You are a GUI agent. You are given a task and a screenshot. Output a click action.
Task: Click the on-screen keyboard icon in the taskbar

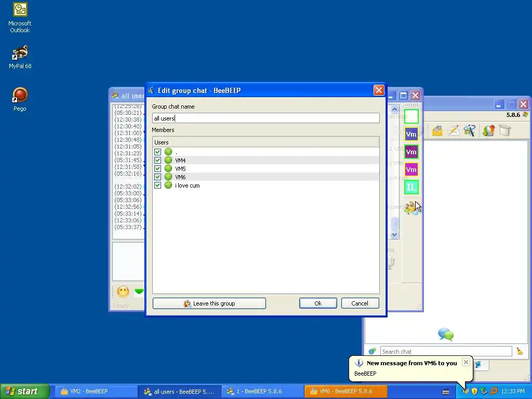pos(446,392)
